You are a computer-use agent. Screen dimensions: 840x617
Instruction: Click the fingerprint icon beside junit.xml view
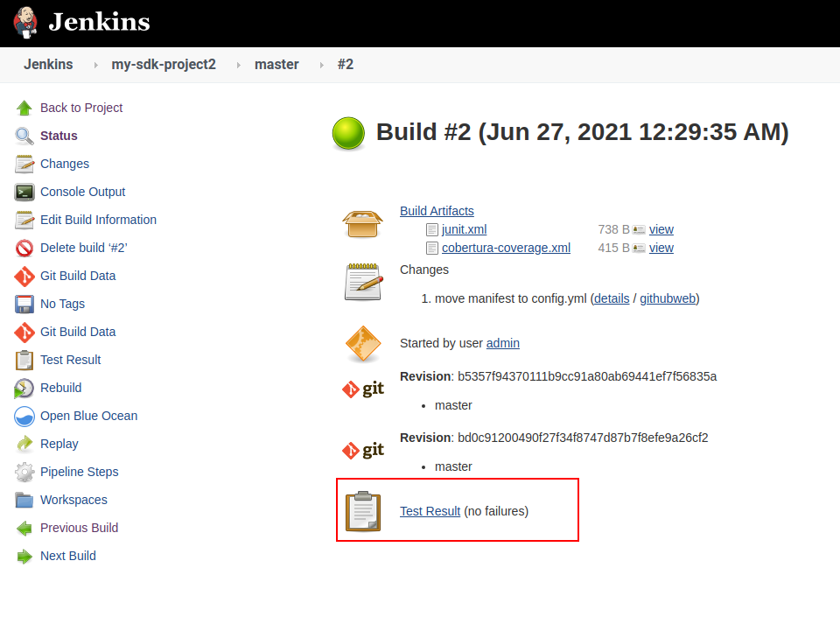pos(639,230)
